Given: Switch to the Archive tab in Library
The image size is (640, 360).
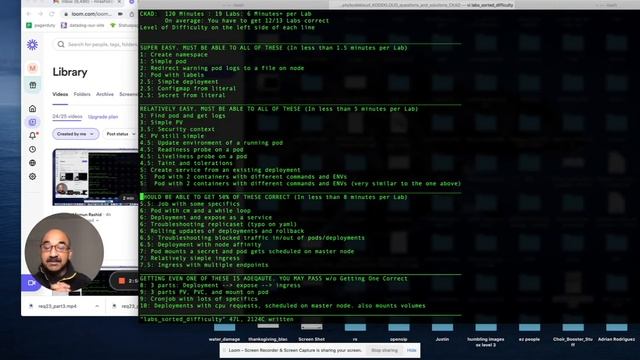Looking at the screenshot, I should pyautogui.click(x=105, y=94).
